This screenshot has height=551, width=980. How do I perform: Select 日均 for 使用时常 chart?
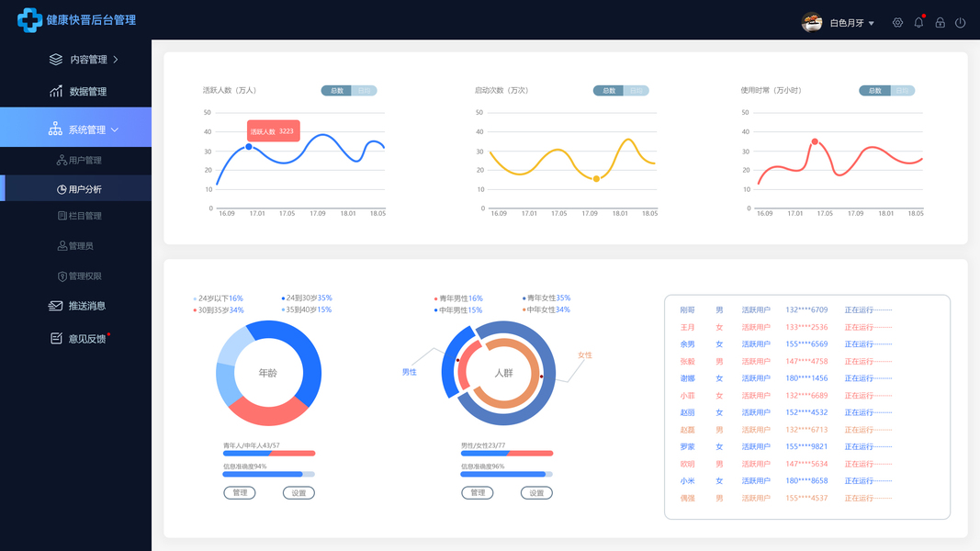coord(902,91)
